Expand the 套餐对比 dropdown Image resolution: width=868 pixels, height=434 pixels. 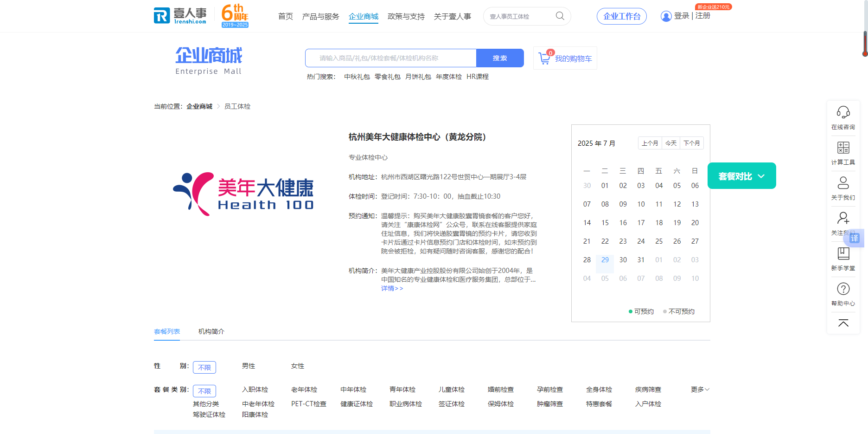click(742, 176)
